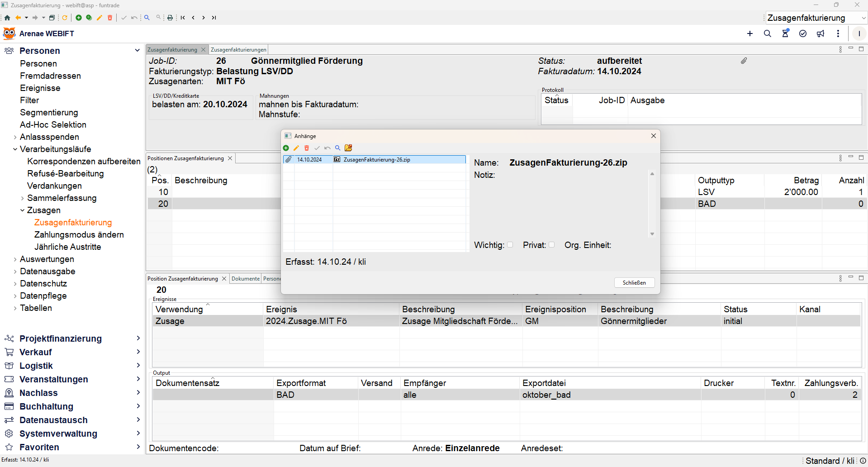868x467 pixels.
Task: Open Zahlungsmodus ändern in the sidebar
Action: click(x=79, y=234)
